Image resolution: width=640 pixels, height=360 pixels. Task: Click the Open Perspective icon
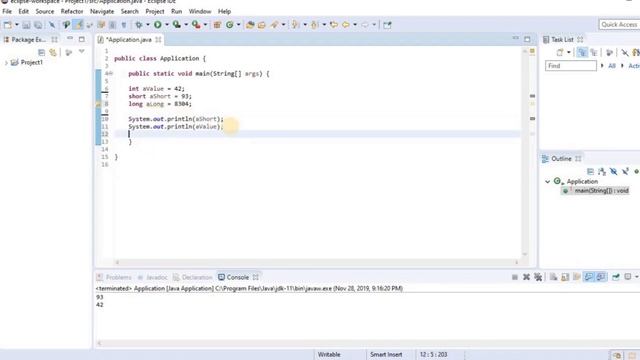[x=387, y=25]
